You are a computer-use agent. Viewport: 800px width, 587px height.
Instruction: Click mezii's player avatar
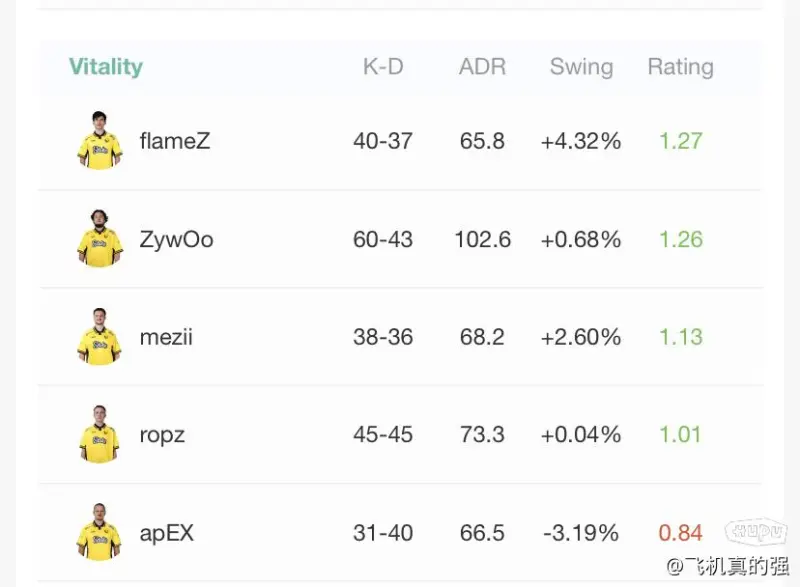99,337
